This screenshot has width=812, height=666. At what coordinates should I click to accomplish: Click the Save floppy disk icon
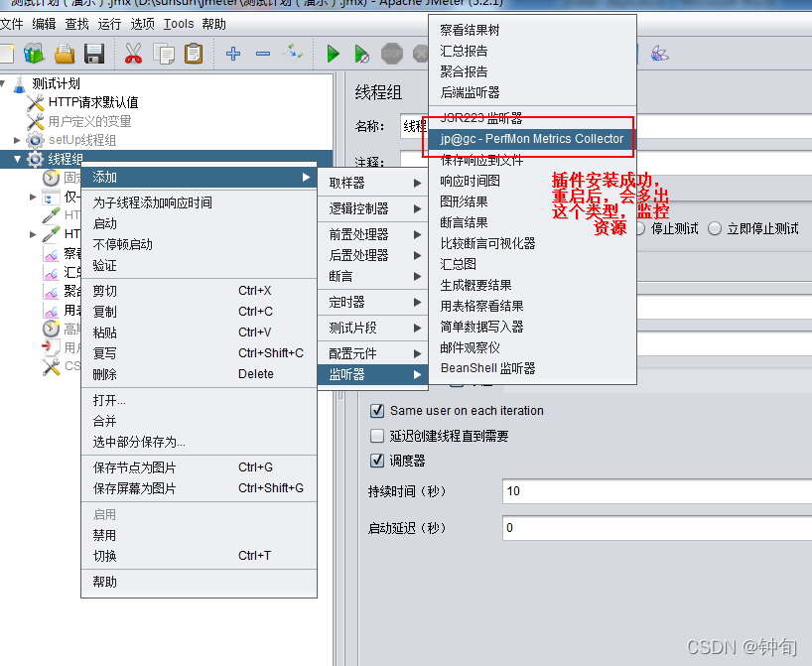(94, 54)
